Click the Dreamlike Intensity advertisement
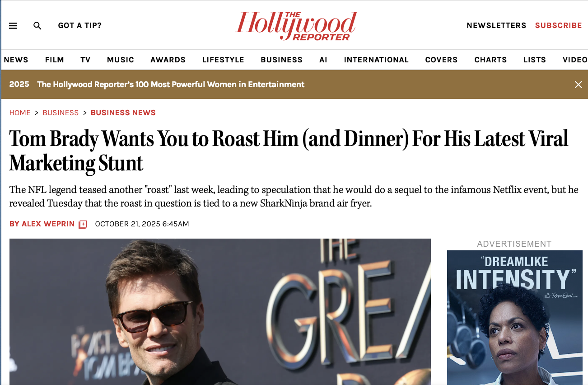This screenshot has height=385, width=588. click(515, 318)
